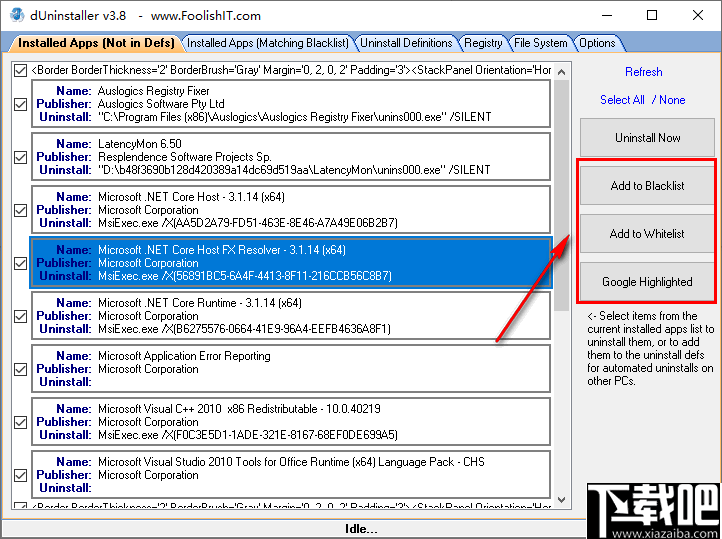The width and height of the screenshot is (722, 539).
Task: Toggle checkbox for Auslogics Registry Fixer
Action: click(20, 104)
